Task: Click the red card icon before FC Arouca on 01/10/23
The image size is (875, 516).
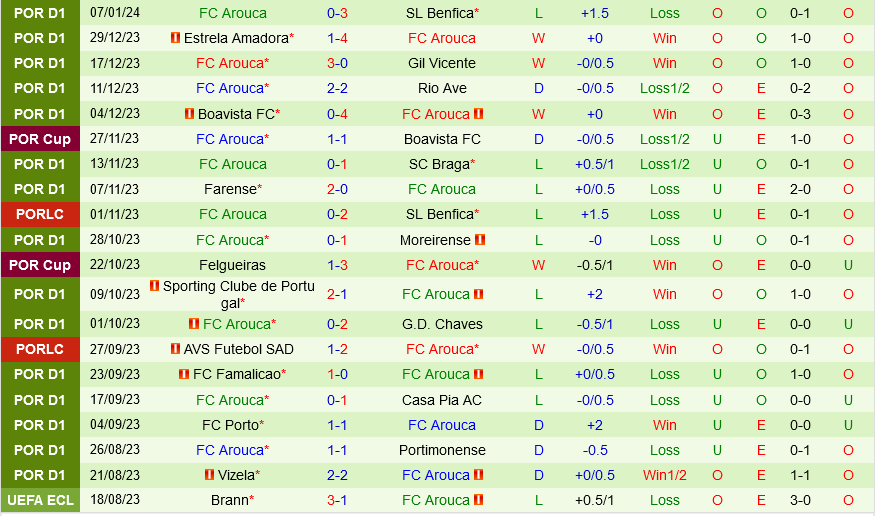Action: tap(194, 324)
